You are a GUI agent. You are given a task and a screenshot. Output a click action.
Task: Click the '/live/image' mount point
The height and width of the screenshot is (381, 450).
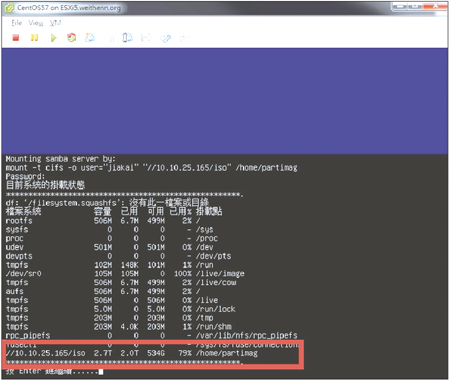(x=220, y=274)
